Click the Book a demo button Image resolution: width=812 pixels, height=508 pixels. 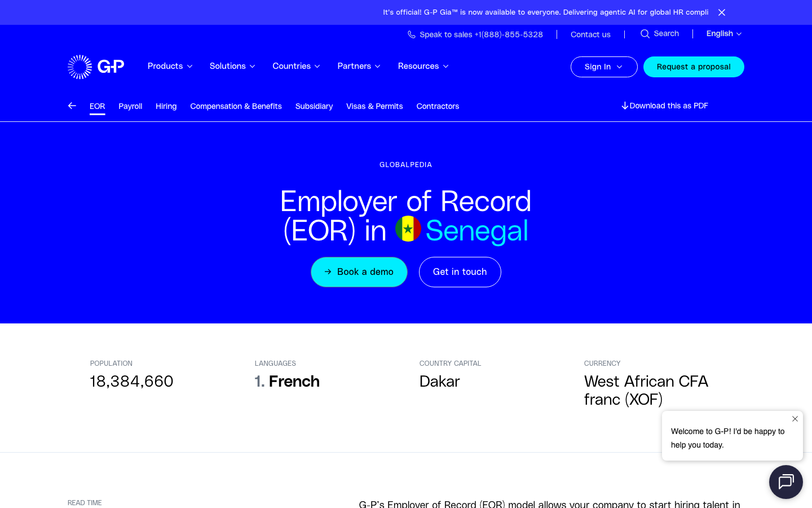tap(359, 272)
